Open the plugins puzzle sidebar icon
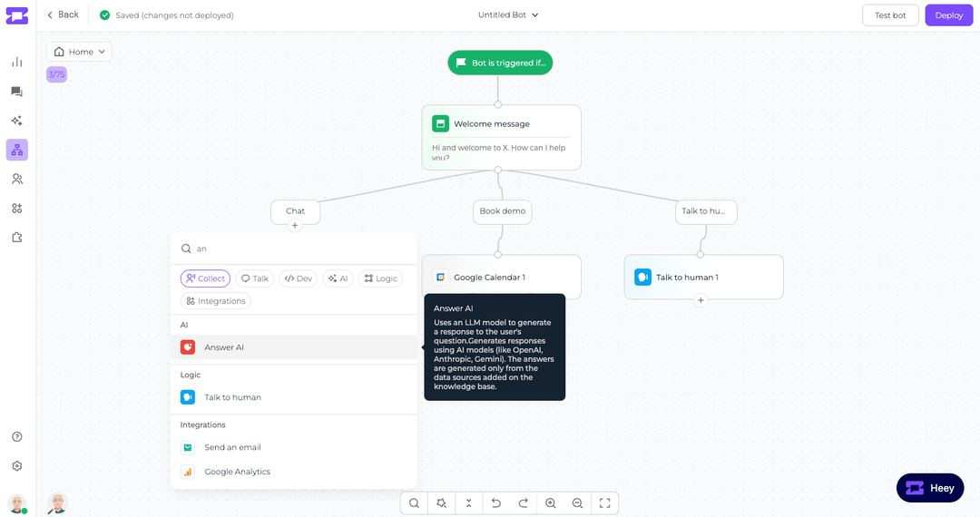The image size is (980, 517). coord(17,238)
